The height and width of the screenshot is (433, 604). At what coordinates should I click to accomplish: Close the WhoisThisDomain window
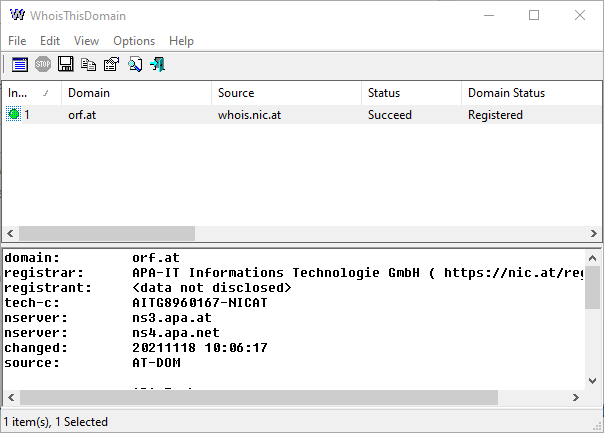[580, 15]
